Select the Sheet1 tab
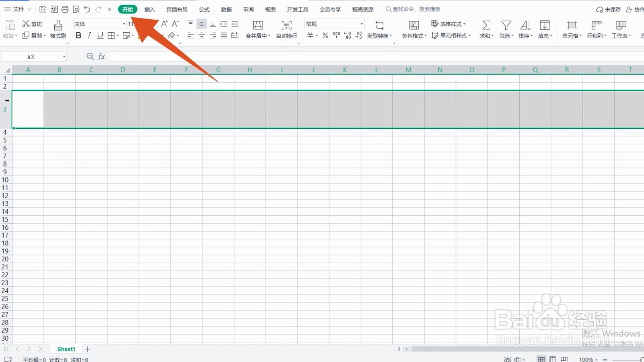 (x=66, y=349)
